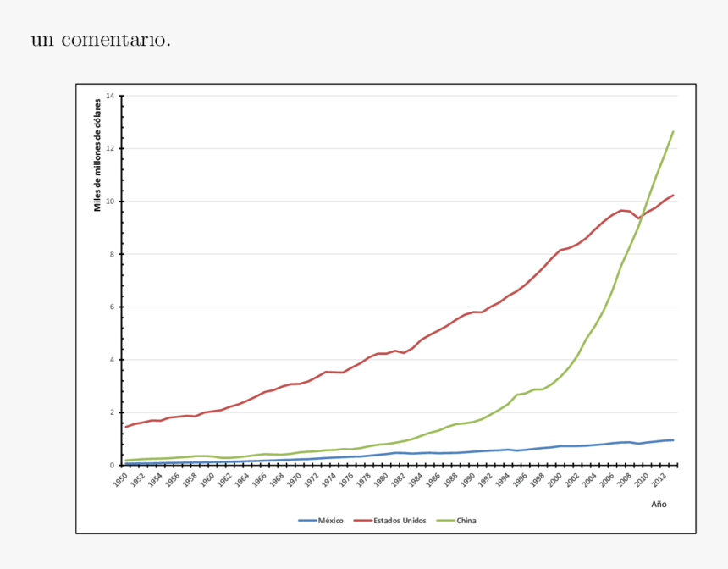Click the y-axis value 6
Viewport: 728px width, 569px height.
(112, 307)
